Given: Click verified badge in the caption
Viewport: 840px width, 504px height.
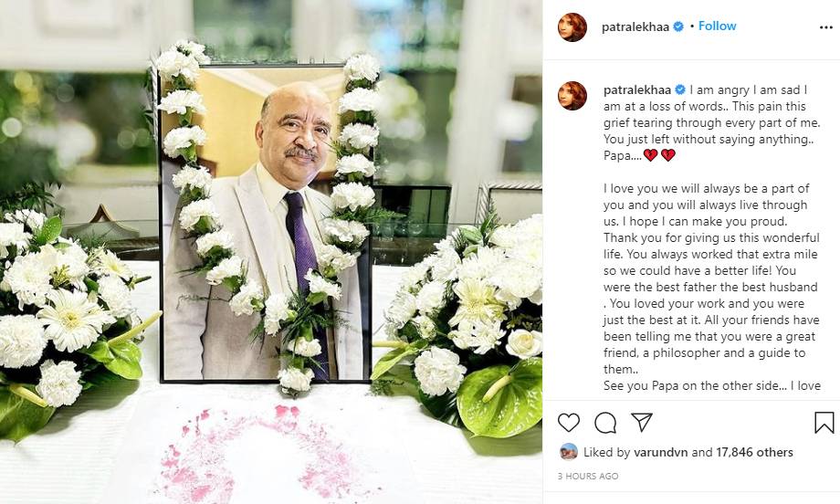Looking at the screenshot, I should click(x=680, y=90).
